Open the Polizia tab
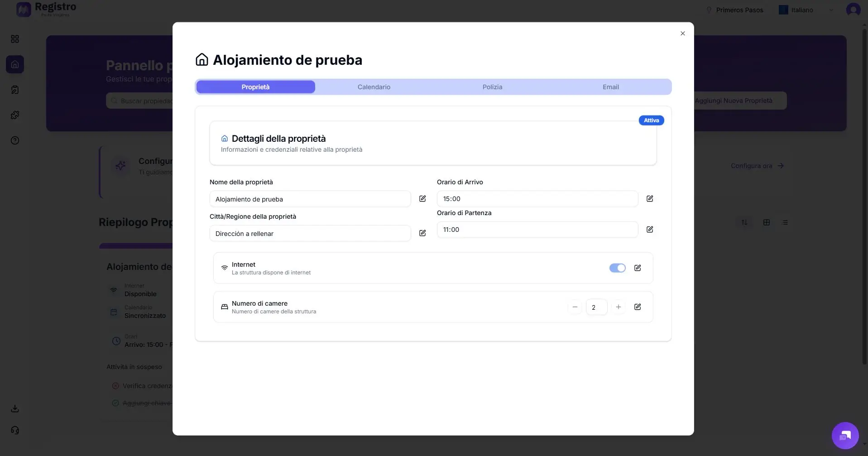Screen dimensions: 868x456 pos(492,86)
